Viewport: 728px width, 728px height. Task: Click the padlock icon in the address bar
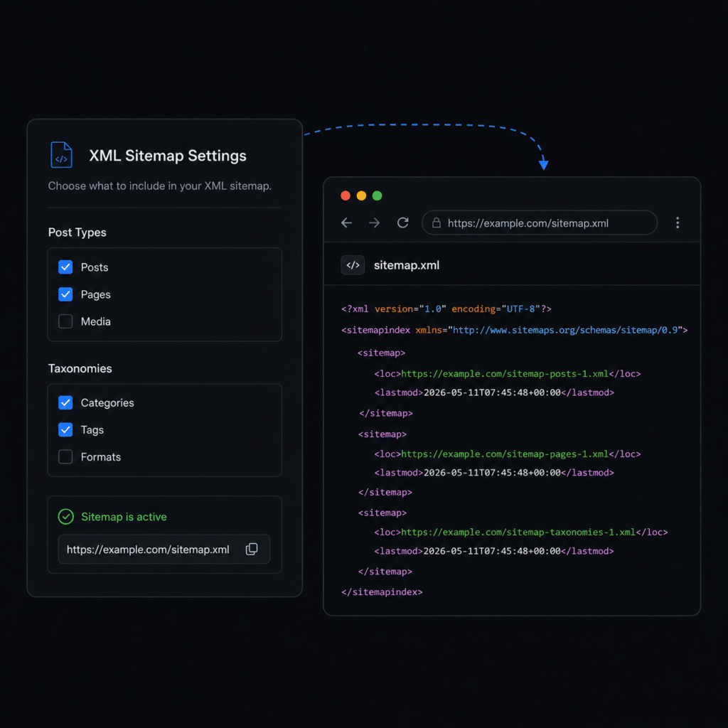click(x=437, y=223)
